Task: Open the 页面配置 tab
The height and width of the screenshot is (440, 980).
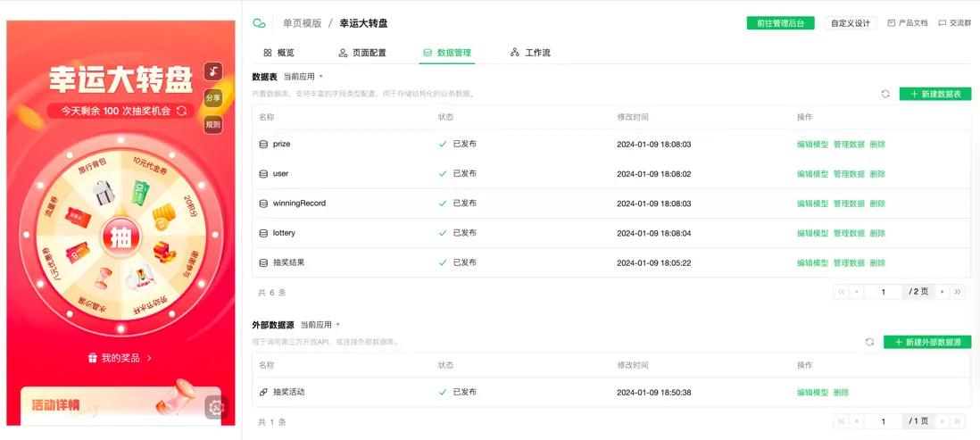Action: [362, 53]
